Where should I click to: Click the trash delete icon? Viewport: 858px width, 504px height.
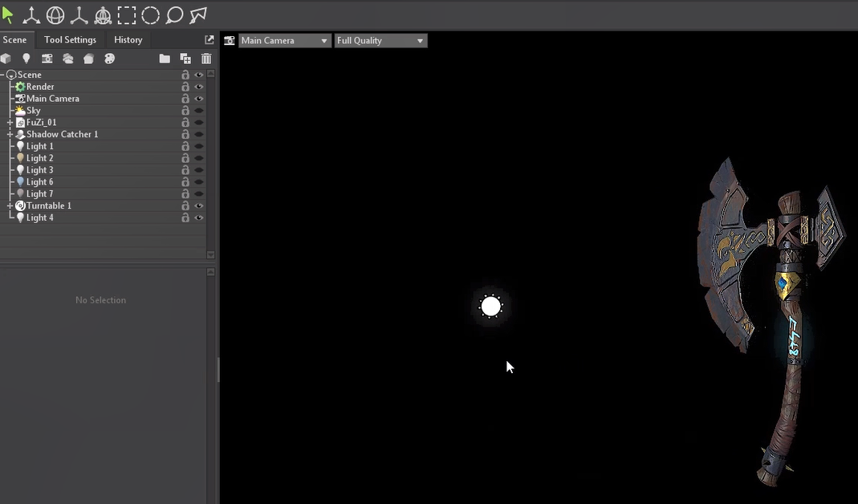pyautogui.click(x=206, y=59)
